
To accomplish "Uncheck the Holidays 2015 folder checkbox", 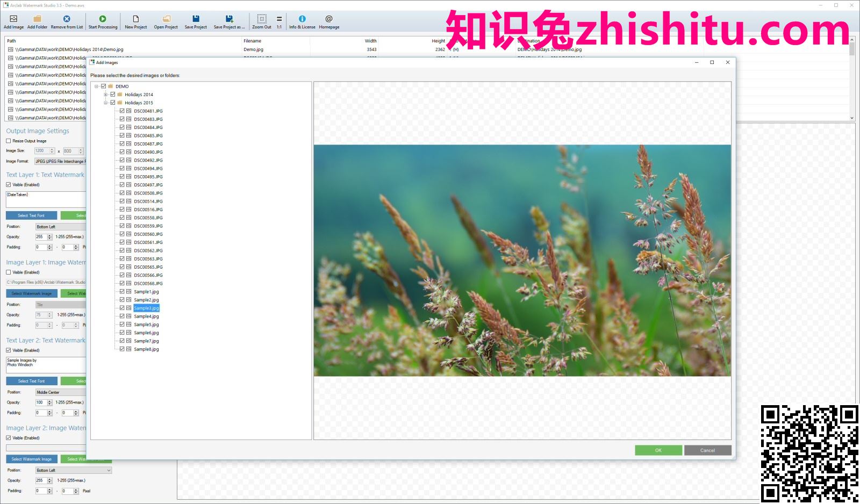I will 113,103.
